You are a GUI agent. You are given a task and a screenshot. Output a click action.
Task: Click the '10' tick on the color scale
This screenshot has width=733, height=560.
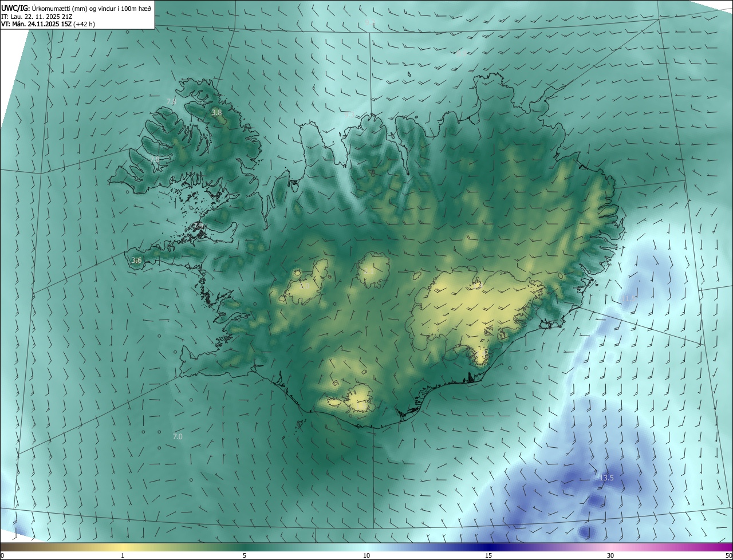[x=366, y=556]
